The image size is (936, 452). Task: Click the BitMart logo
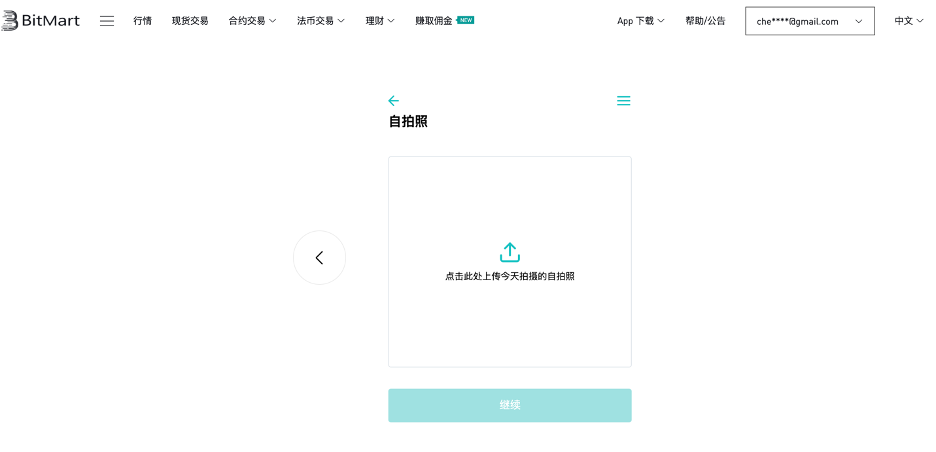pos(41,21)
